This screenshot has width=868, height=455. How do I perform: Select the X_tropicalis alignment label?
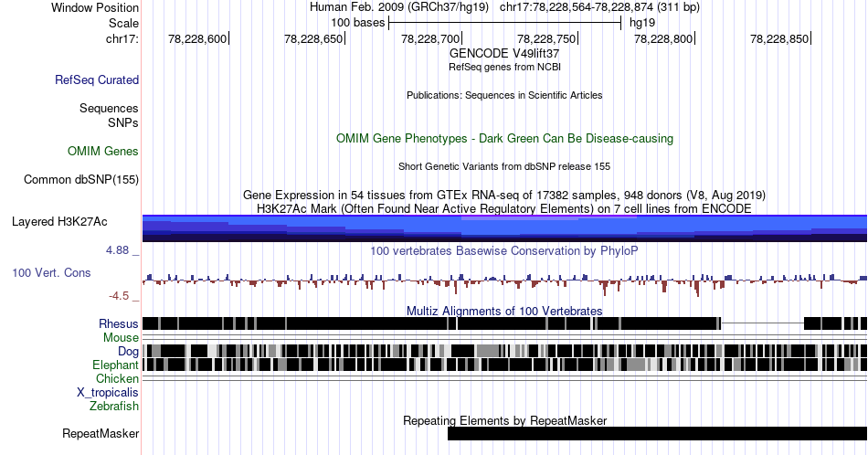point(108,393)
